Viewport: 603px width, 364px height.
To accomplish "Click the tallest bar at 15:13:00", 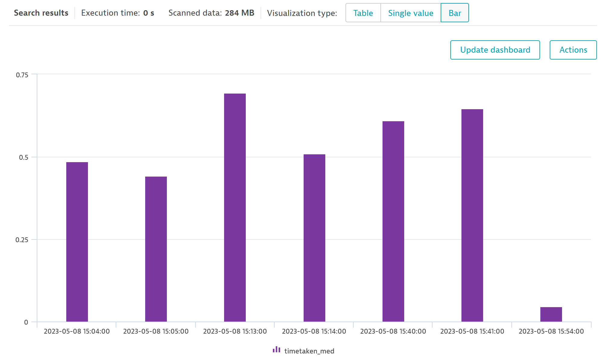I will [x=235, y=208].
